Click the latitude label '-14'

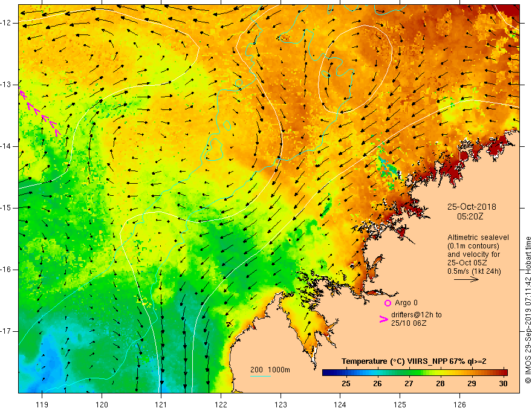point(7,146)
